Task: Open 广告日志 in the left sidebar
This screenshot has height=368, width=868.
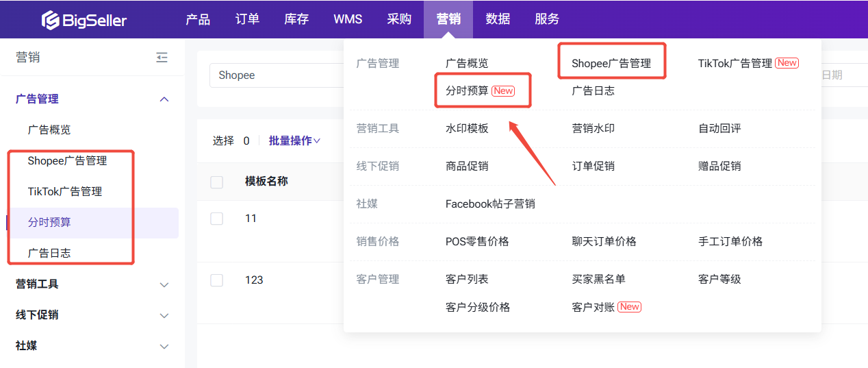Action: pos(49,253)
